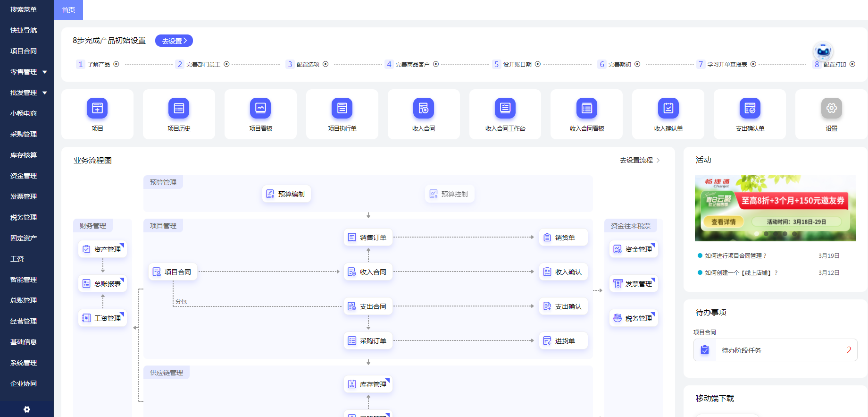Open the 收入确认单 shortcut icon
Image resolution: width=868 pixels, height=417 pixels.
coord(668,108)
